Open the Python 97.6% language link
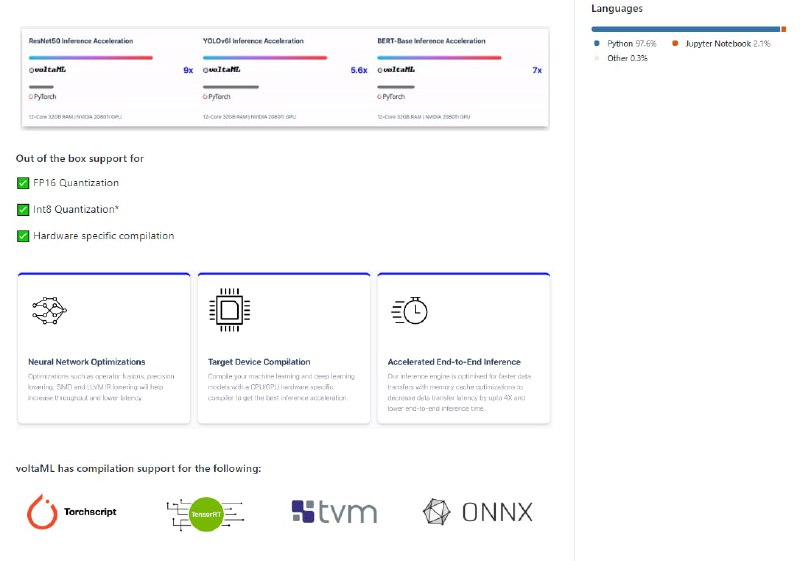The height and width of the screenshot is (561, 800). pos(630,44)
